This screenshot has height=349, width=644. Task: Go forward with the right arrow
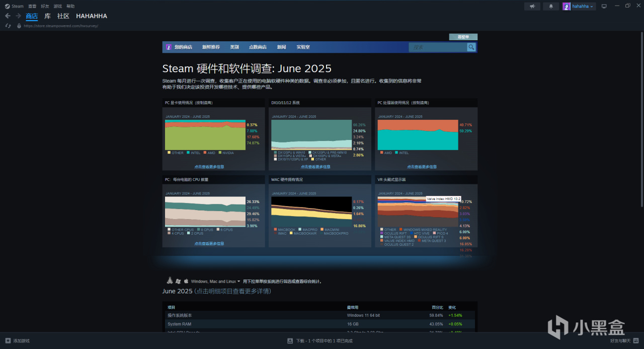pos(18,16)
